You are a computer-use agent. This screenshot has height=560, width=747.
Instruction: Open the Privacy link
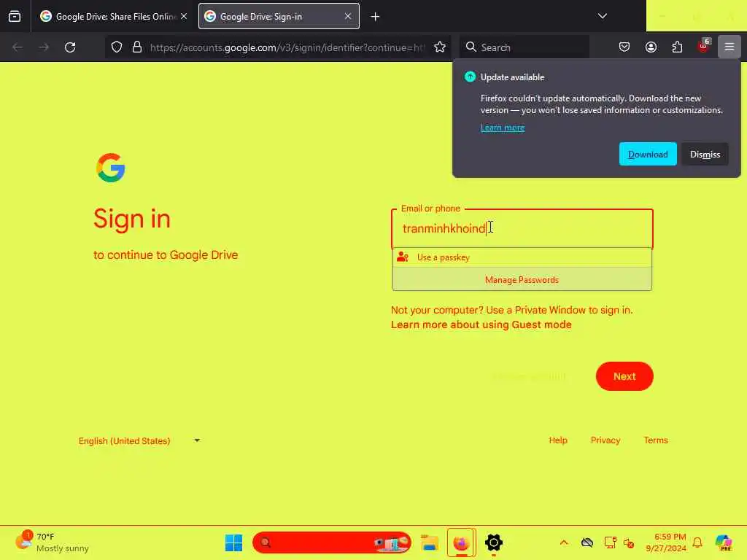[605, 440]
